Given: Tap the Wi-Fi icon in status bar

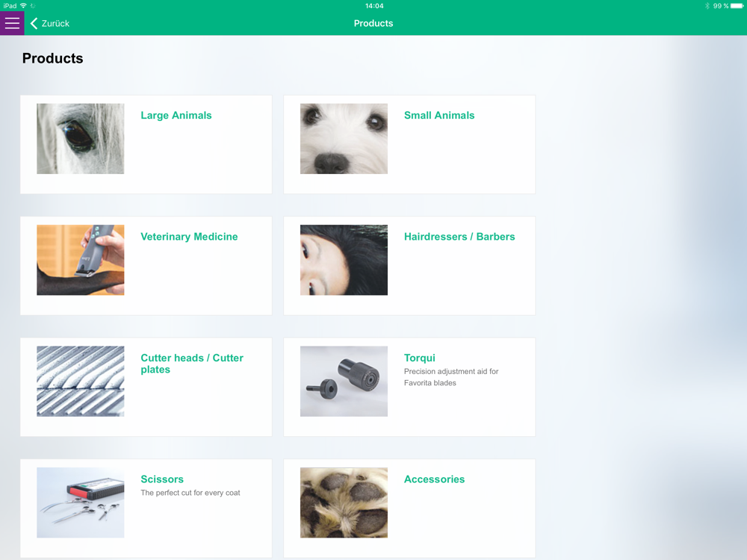Looking at the screenshot, I should click(23, 6).
